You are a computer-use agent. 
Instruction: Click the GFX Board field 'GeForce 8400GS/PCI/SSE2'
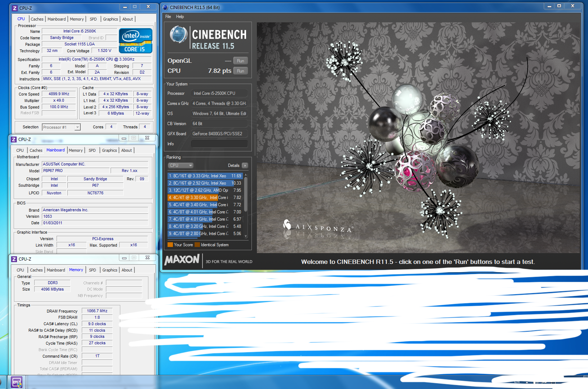point(219,134)
